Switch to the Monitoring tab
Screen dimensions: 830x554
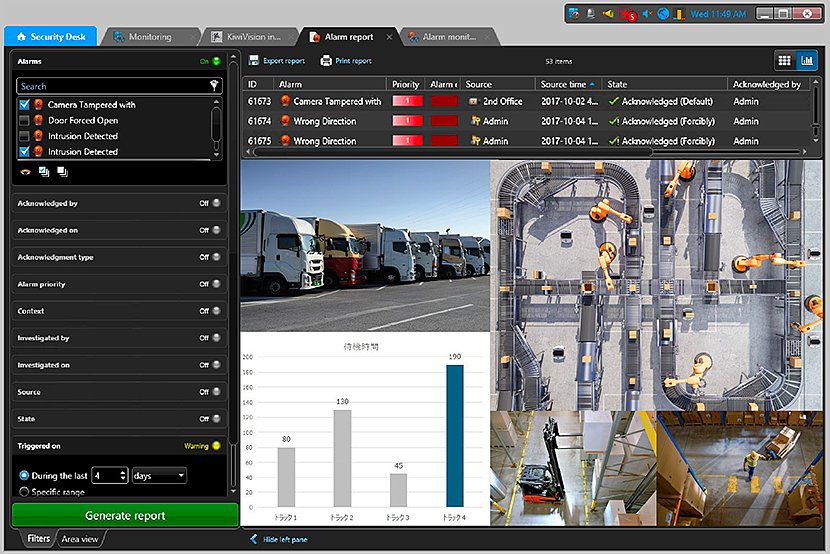(x=150, y=37)
